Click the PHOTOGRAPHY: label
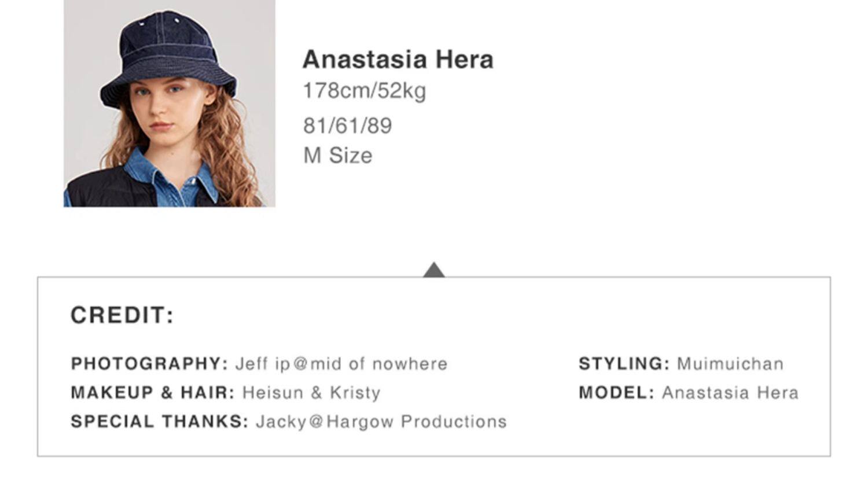 150,364
